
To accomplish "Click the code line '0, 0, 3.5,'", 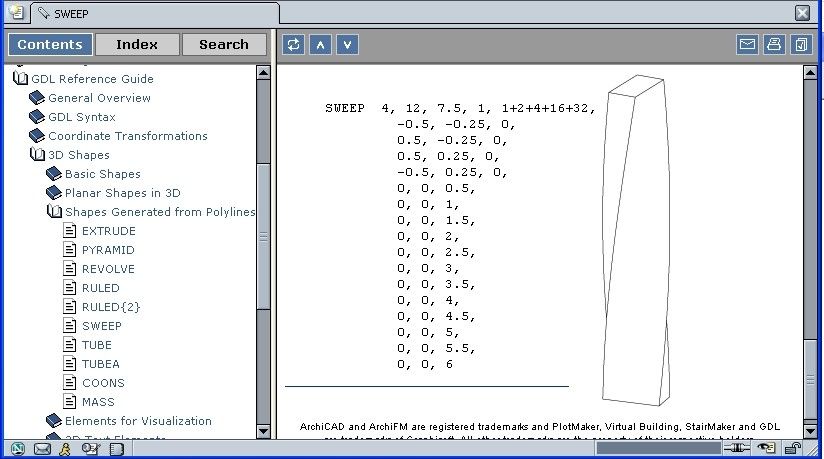I will pyautogui.click(x=436, y=284).
